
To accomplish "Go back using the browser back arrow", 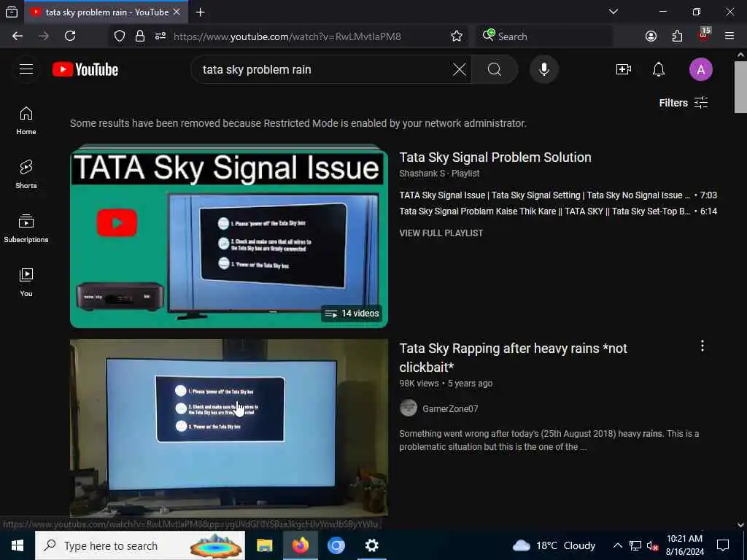I will pyautogui.click(x=18, y=36).
